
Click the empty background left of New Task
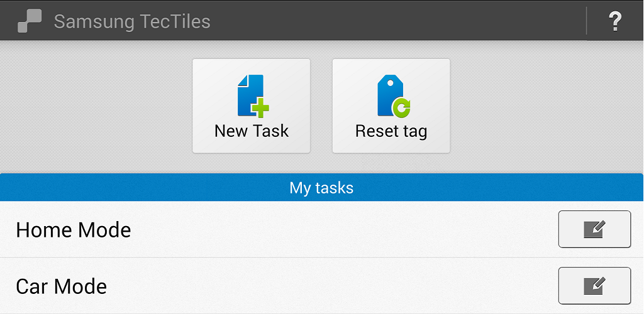94,107
